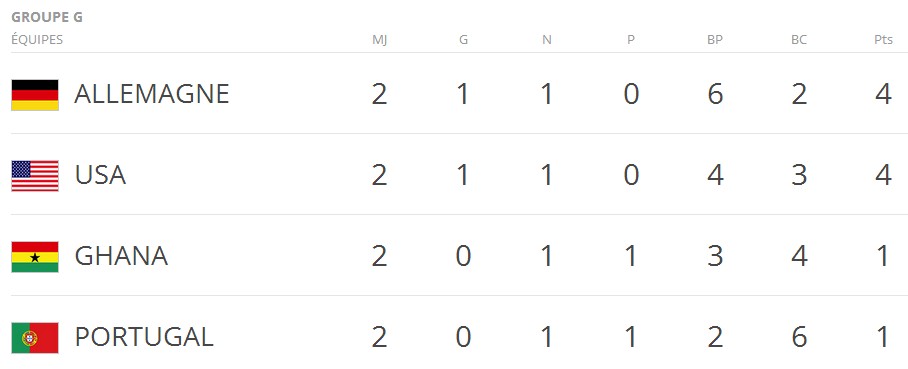Click the USA flag icon

(35, 176)
